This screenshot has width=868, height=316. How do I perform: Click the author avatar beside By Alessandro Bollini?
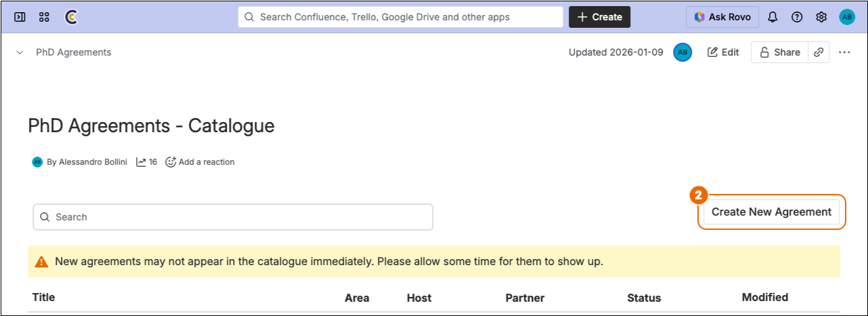37,162
